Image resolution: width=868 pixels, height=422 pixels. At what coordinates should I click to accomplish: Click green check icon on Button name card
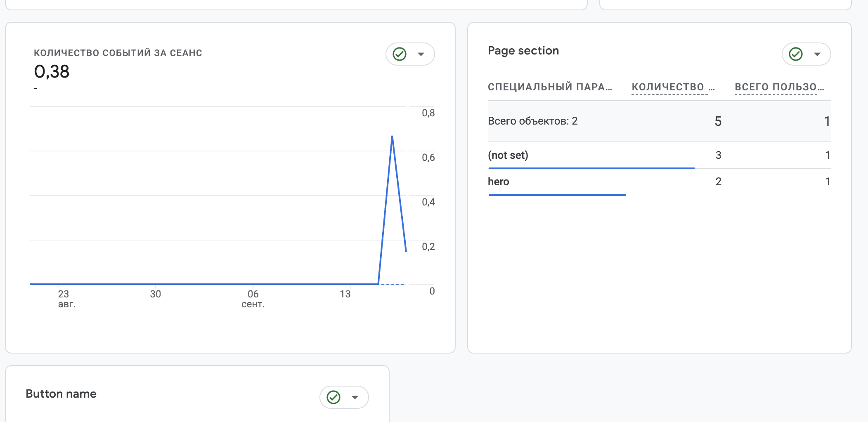tap(333, 397)
